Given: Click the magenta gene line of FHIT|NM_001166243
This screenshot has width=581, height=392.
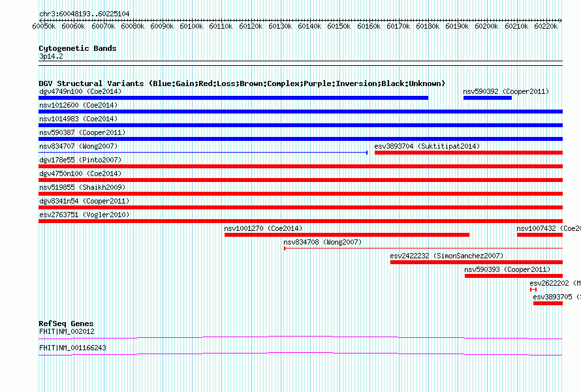Looking at the screenshot, I should tap(300, 354).
